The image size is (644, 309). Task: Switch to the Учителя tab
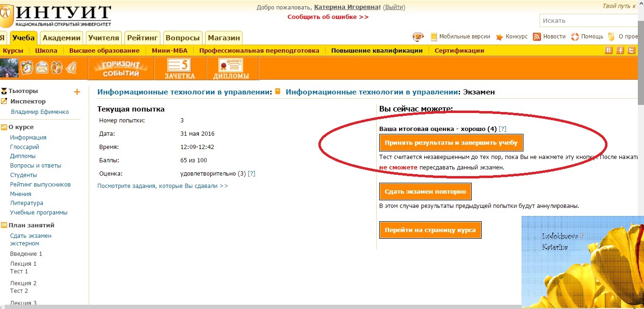pyautogui.click(x=103, y=38)
